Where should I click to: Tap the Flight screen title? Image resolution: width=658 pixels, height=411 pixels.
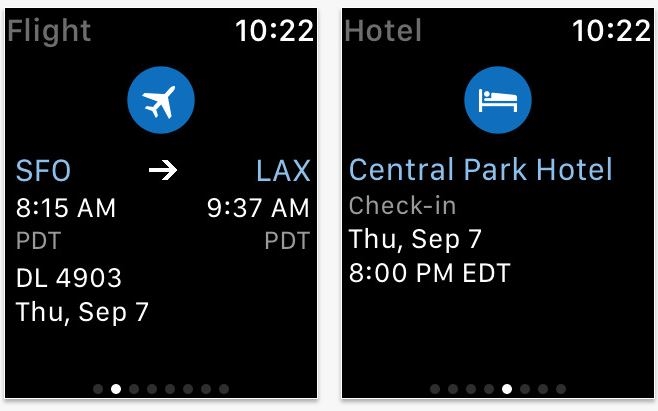click(x=49, y=31)
